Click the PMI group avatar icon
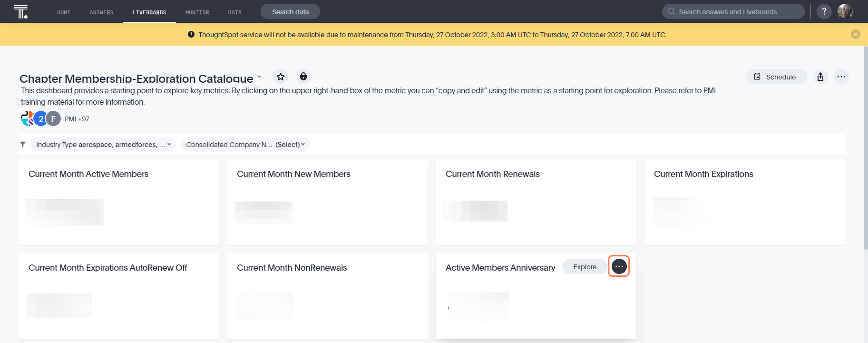 tap(28, 118)
